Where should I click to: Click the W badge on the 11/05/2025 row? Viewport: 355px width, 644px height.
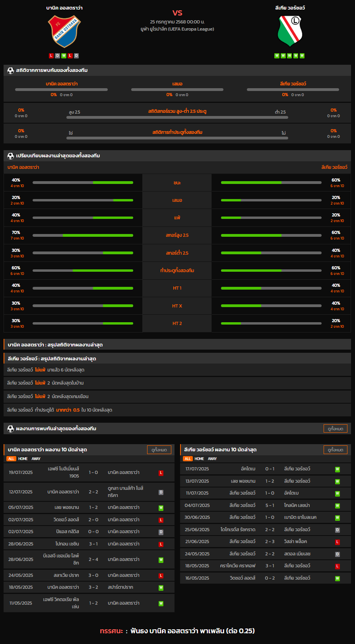161,603
